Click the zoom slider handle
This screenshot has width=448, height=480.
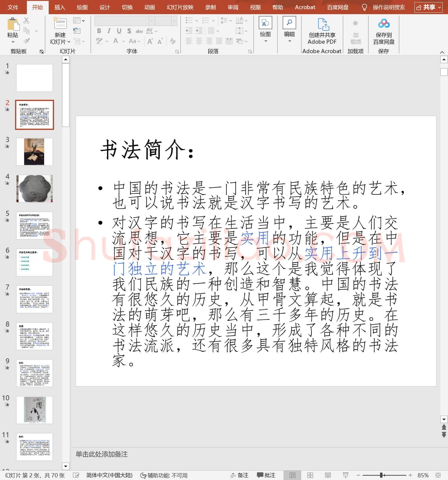coord(381,475)
